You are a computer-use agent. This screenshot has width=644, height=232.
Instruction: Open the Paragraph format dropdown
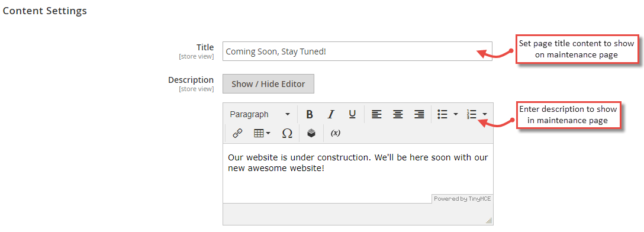(260, 114)
